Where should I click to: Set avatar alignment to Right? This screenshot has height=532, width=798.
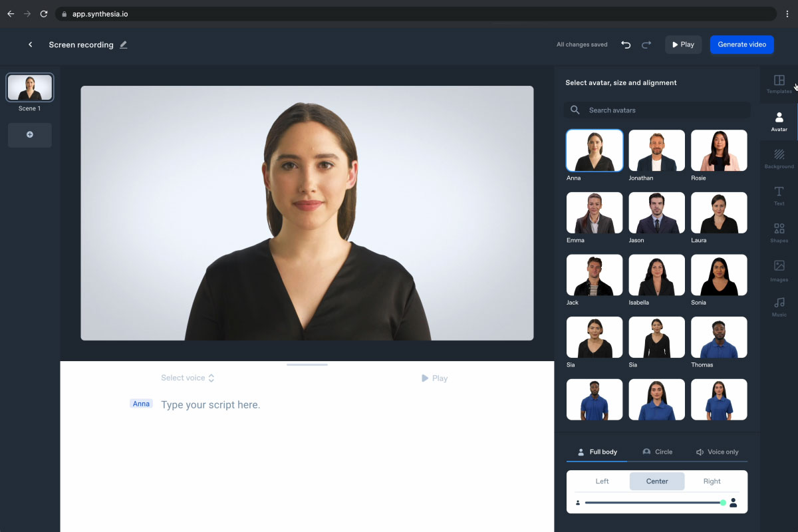click(712, 481)
